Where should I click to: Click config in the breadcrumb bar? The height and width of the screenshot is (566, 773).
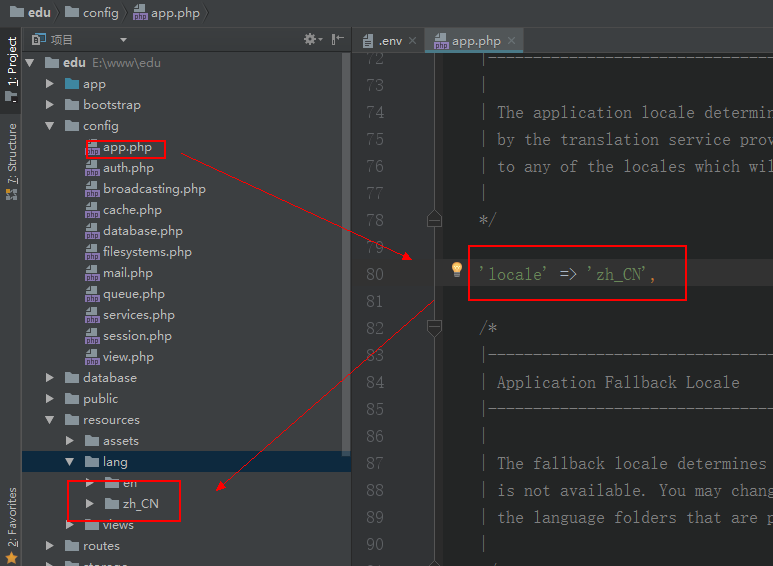tap(100, 12)
